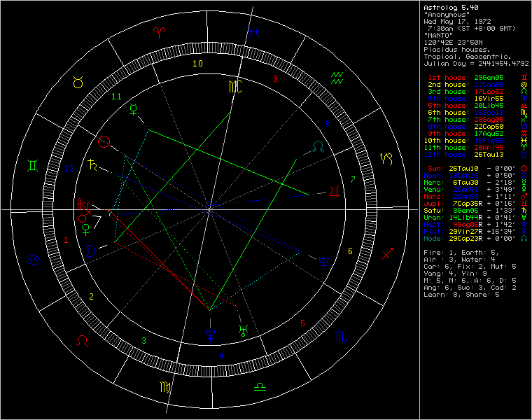The height and width of the screenshot is (420, 532).
Task: Click house number 5 in the wheel
Action: coord(302,323)
